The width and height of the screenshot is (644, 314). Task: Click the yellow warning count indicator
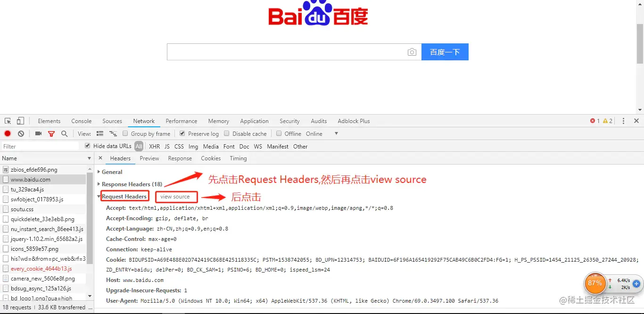[x=608, y=121]
